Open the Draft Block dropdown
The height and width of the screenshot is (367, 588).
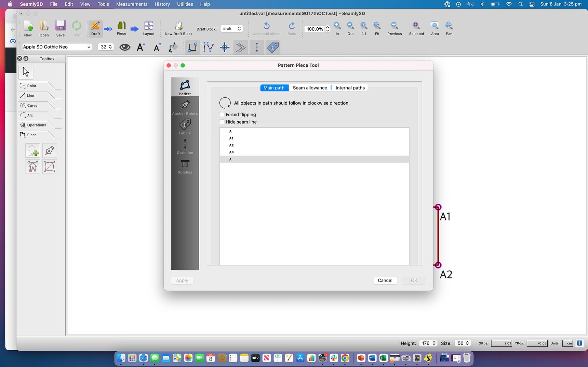pos(232,29)
